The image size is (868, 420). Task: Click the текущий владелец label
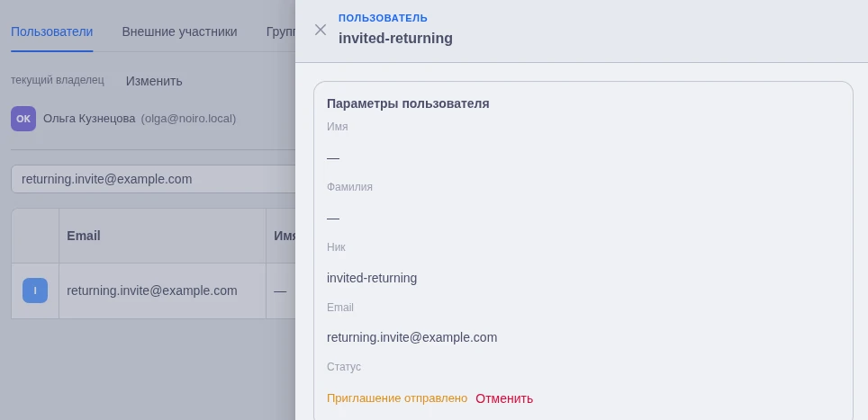(58, 80)
